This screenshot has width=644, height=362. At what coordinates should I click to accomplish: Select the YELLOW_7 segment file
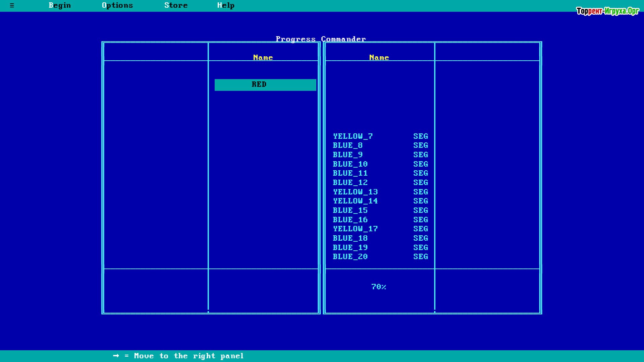353,136
